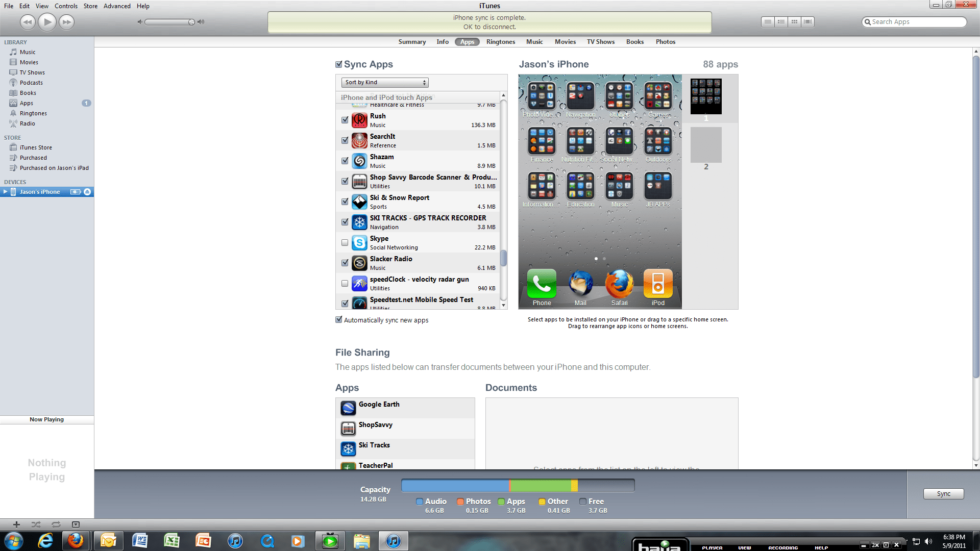Uncheck the Slacker Radio checkbox
Viewport: 980px width, 551px height.
coord(345,263)
